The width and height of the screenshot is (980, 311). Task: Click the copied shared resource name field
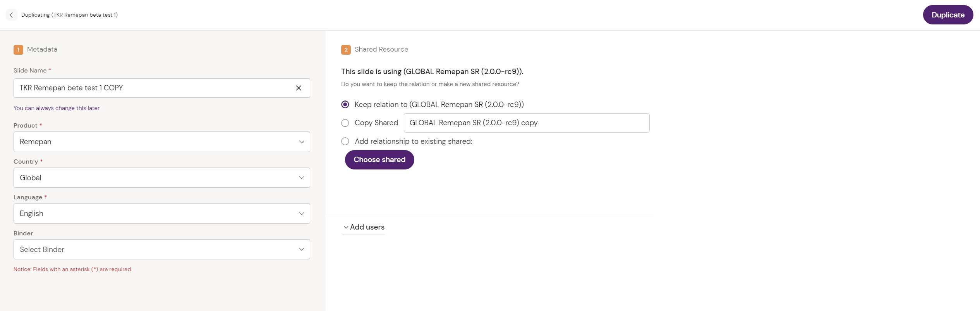coord(526,123)
